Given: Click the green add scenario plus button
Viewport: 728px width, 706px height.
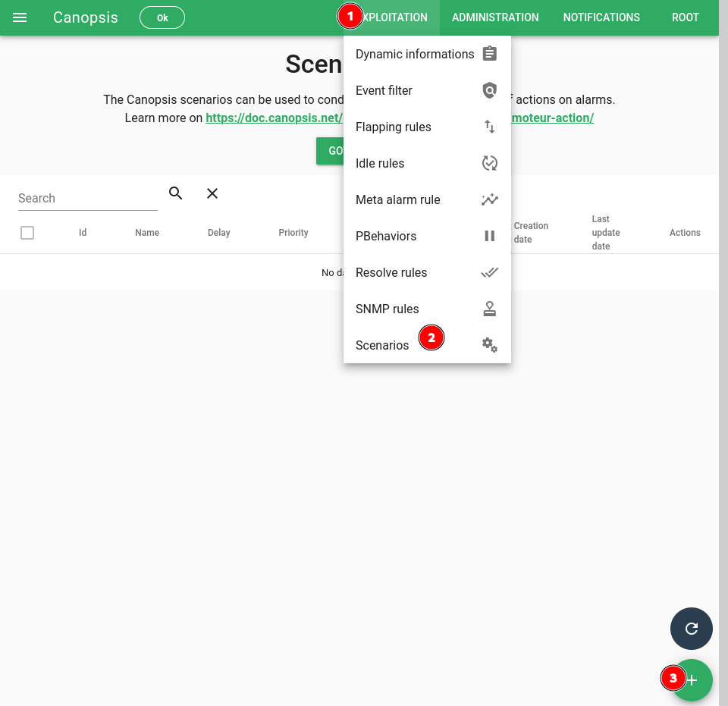Looking at the screenshot, I should pos(692,680).
